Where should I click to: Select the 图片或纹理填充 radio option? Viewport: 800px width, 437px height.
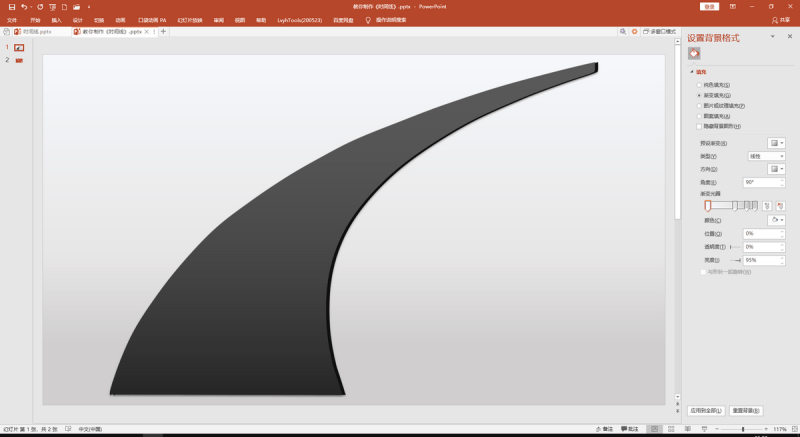[x=699, y=105]
